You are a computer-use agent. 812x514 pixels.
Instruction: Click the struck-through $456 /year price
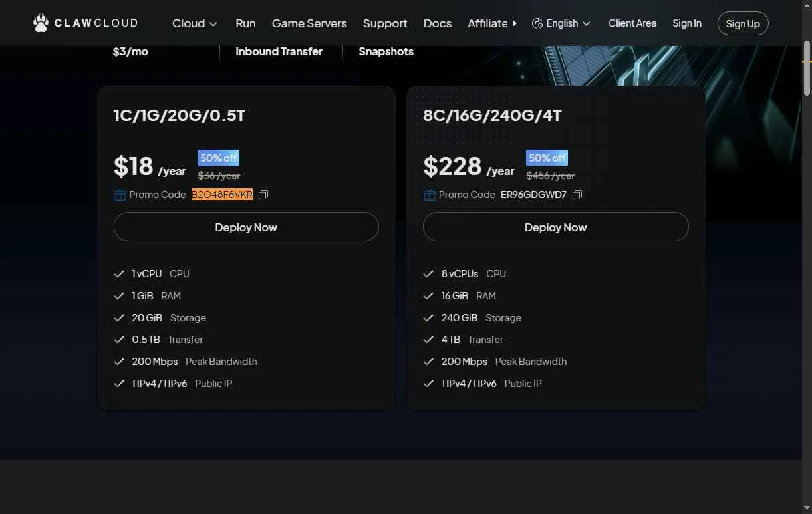(x=550, y=176)
